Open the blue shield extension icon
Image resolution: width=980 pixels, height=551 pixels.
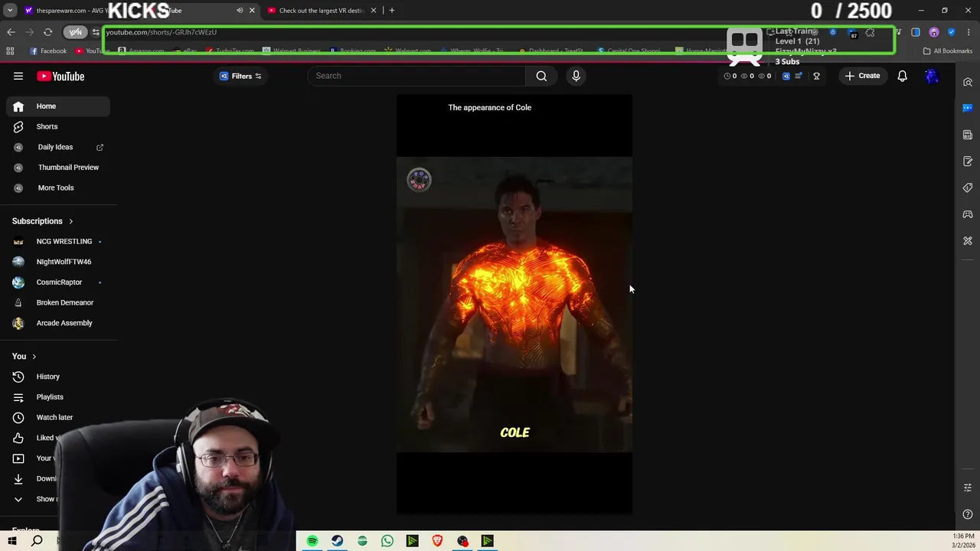951,32
